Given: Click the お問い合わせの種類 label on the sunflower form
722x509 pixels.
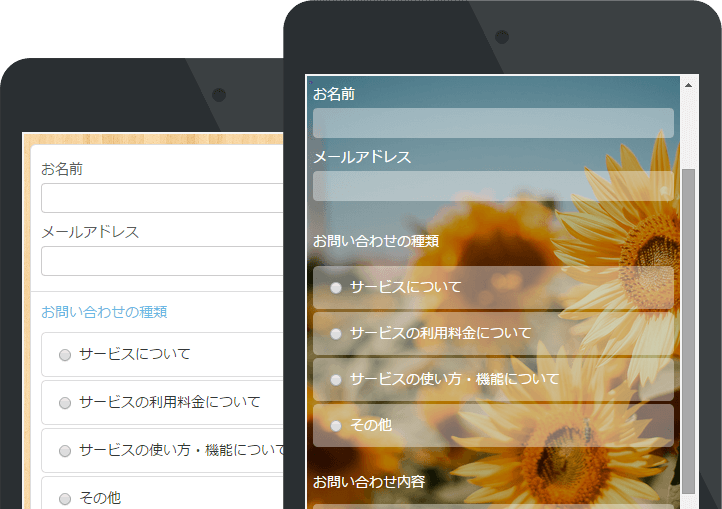Looking at the screenshot, I should point(375,241).
